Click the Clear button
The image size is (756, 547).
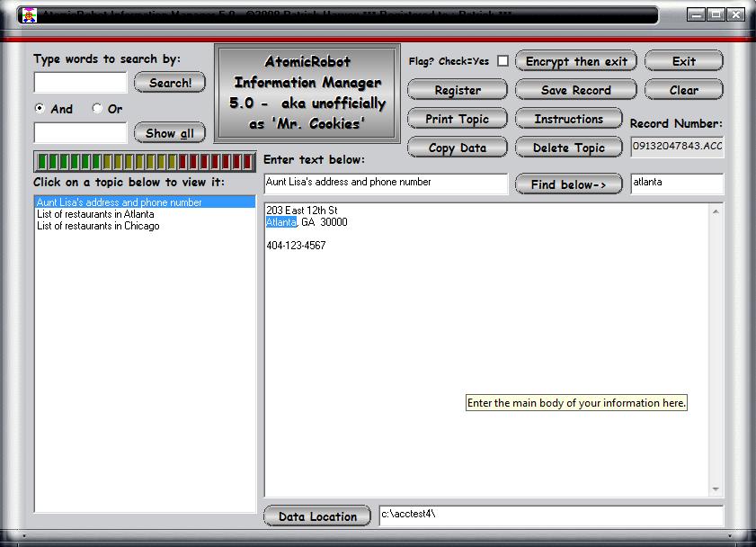pyautogui.click(x=683, y=90)
